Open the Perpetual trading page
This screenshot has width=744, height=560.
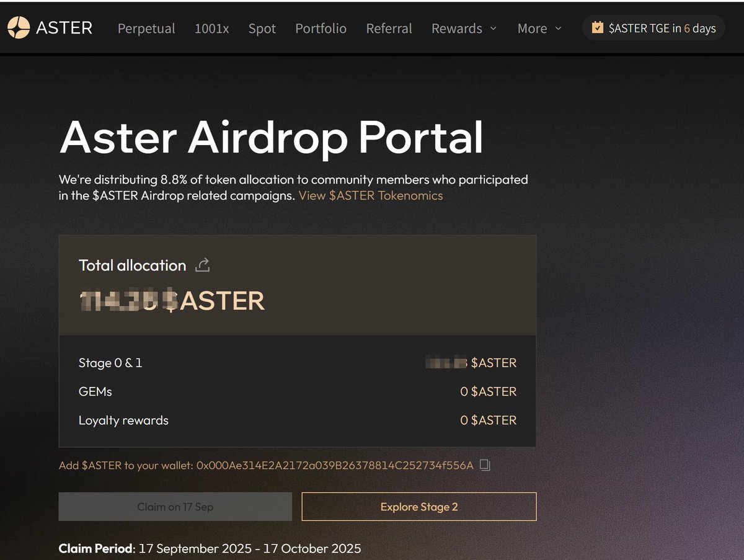tap(146, 29)
